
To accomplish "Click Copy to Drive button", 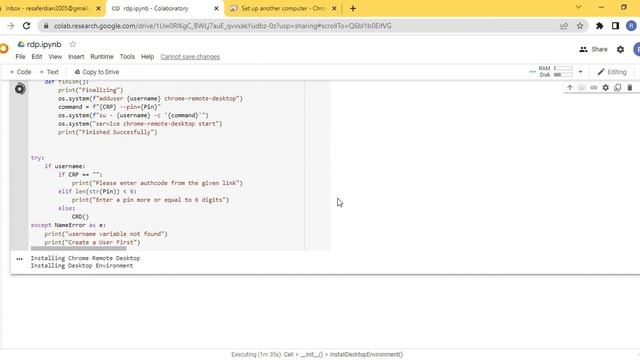I will 97,72.
